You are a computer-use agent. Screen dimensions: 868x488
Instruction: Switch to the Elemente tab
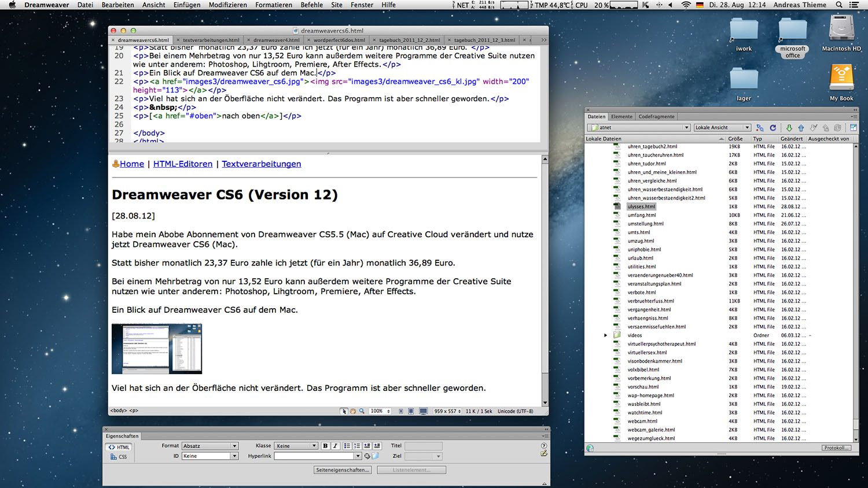622,117
